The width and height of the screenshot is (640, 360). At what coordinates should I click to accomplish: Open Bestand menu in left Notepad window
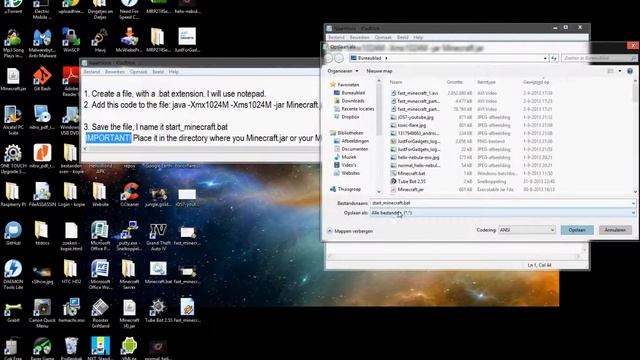click(91, 72)
